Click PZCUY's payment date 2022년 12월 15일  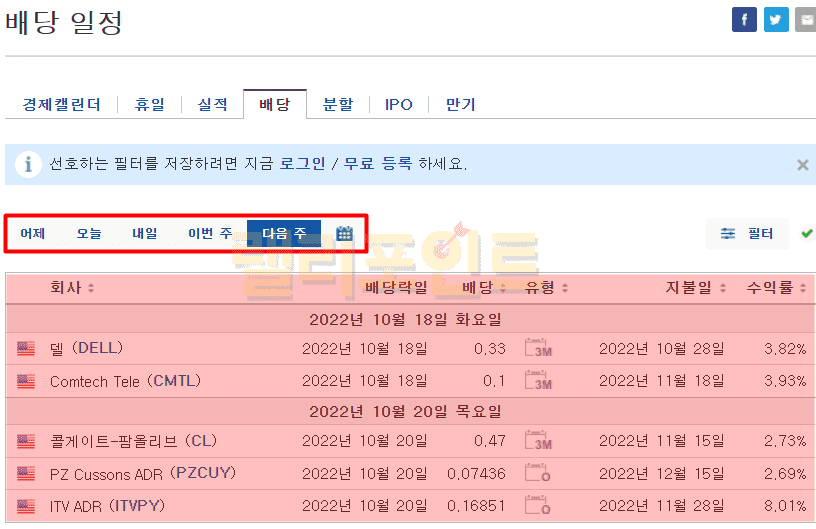(661, 474)
